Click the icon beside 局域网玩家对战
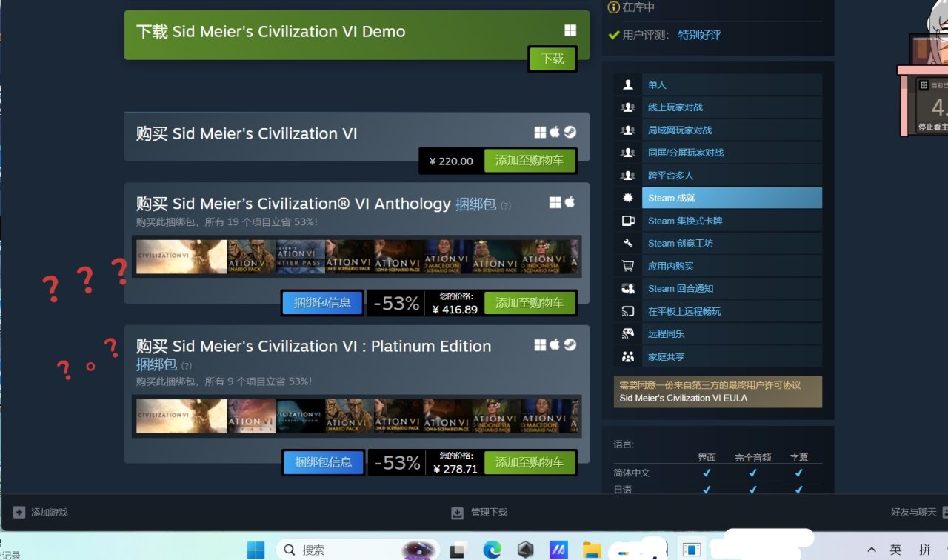948x560 pixels. pyautogui.click(x=628, y=130)
